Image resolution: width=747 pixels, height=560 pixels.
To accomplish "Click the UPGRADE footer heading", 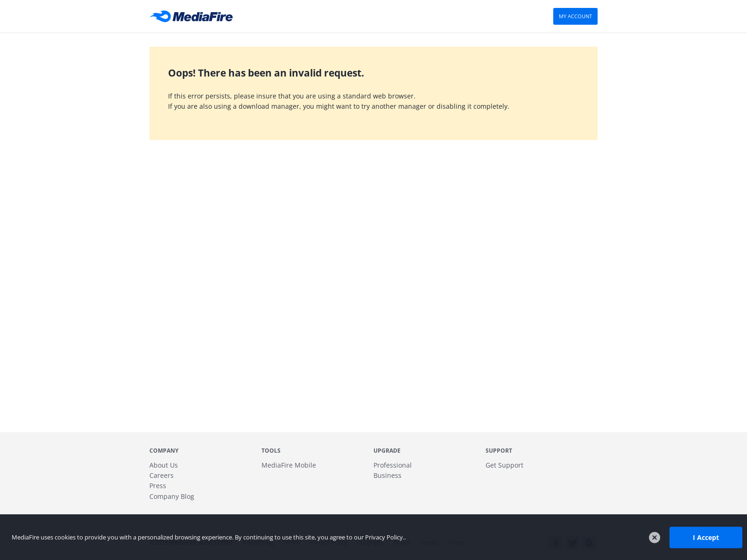I will click(387, 451).
